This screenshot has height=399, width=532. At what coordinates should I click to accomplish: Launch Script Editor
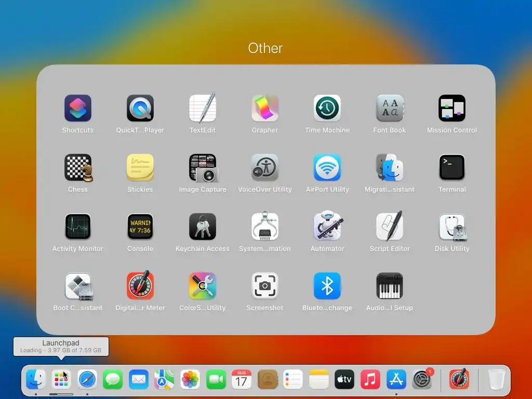click(x=390, y=226)
